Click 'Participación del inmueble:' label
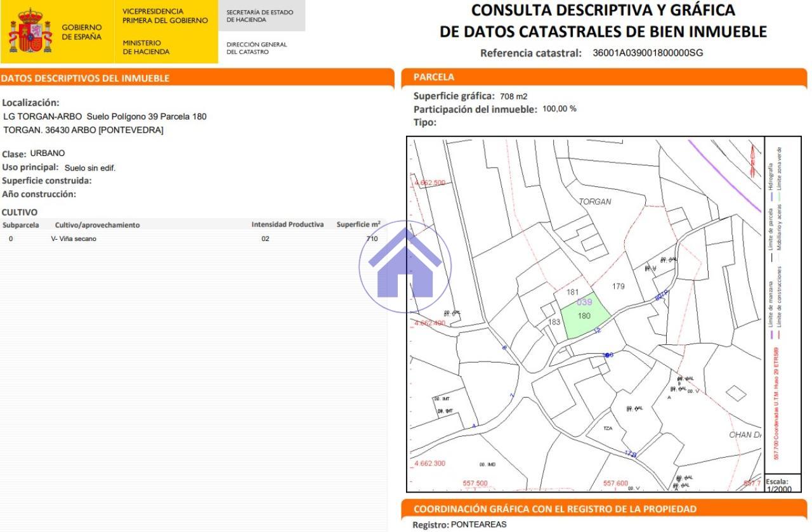The width and height of the screenshot is (812, 532). tap(475, 109)
